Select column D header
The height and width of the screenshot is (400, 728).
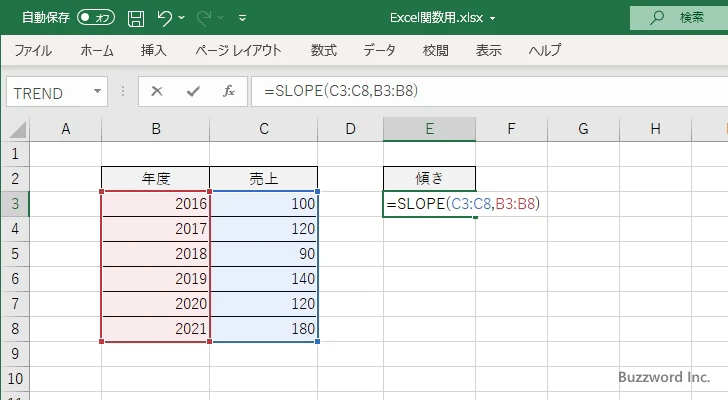(x=351, y=129)
